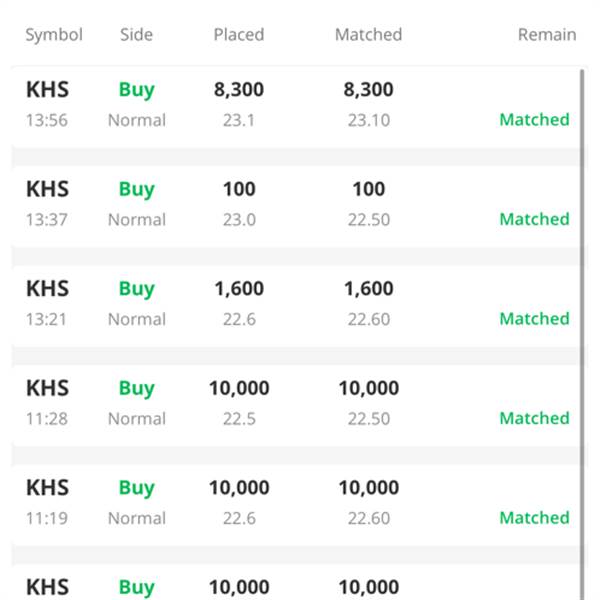Open the KHS order placed at 13:56
The height and width of the screenshot is (600, 600).
[x=295, y=106]
